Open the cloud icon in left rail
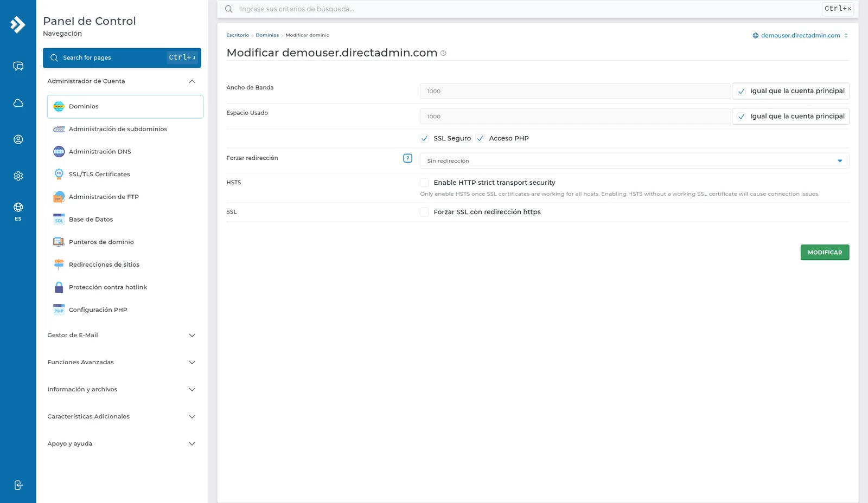Screen dimensions: 868x503 (x=18, y=103)
